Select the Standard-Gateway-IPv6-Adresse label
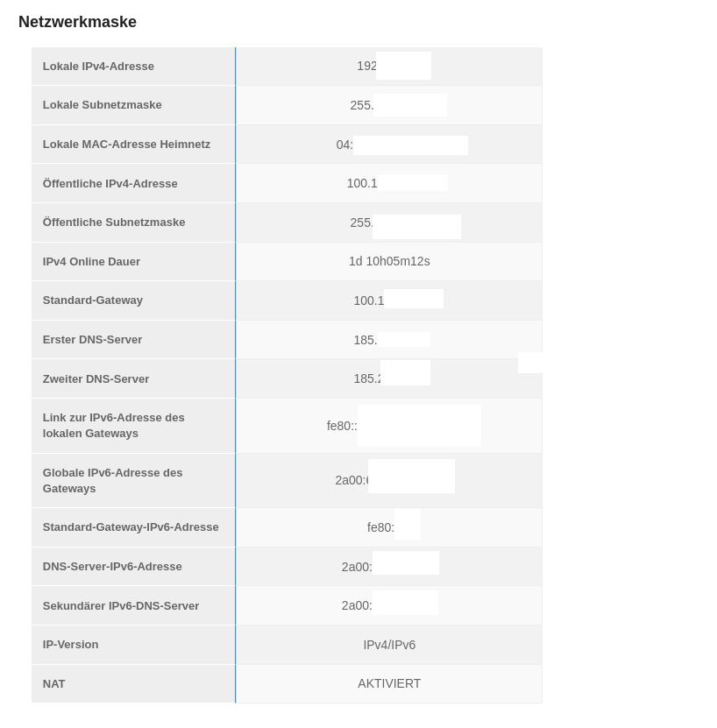717x728 pixels. (x=131, y=527)
